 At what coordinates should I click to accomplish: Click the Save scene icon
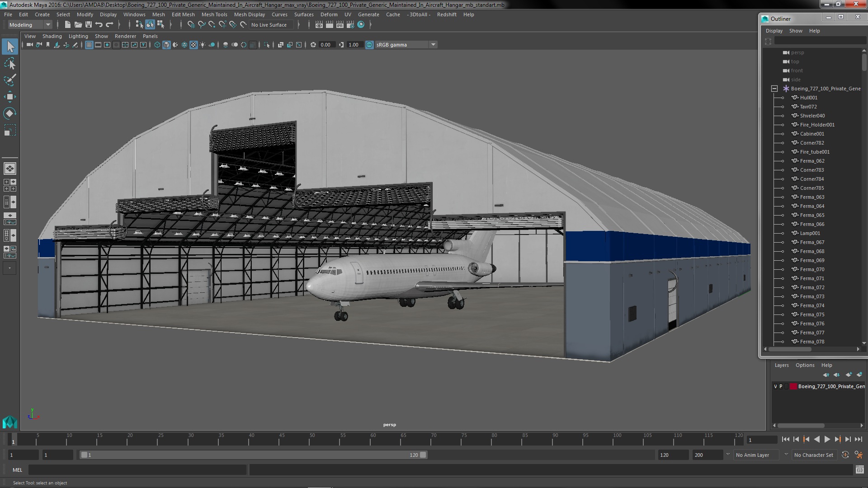point(89,25)
